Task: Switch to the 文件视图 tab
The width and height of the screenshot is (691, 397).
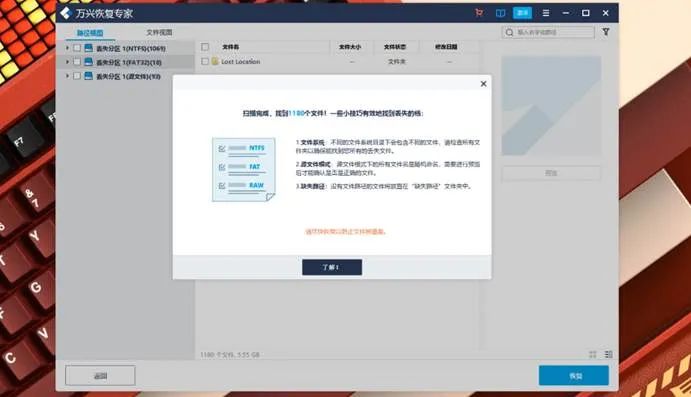Action: click(159, 33)
